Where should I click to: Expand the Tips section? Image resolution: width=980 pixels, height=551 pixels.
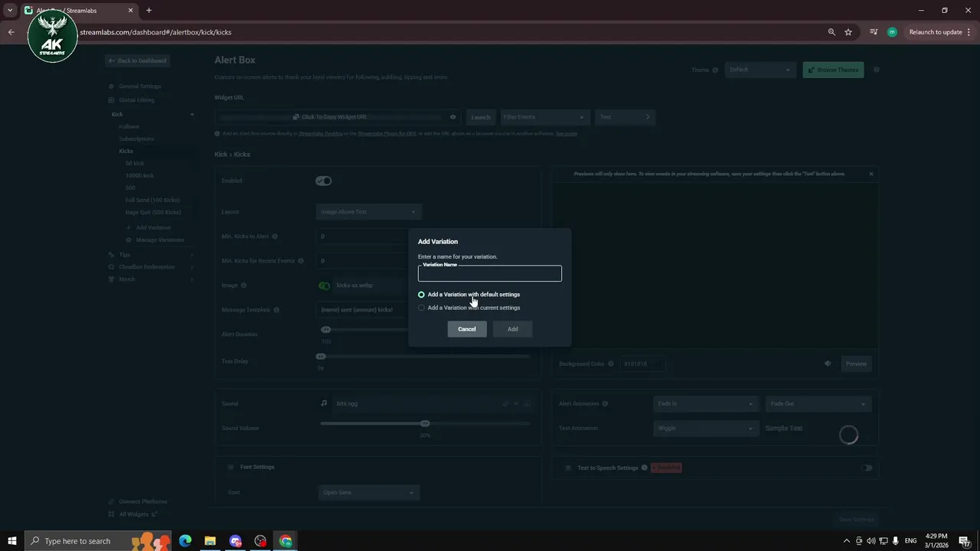[192, 255]
